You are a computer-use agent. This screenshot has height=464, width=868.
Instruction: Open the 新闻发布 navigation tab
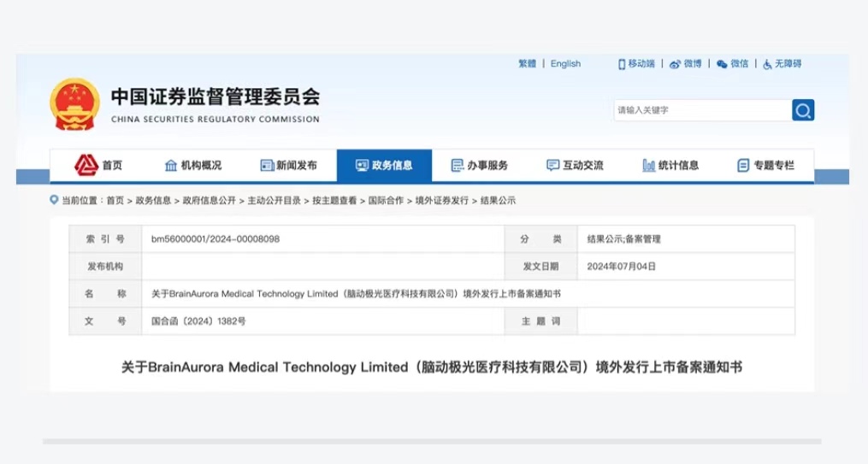point(288,166)
